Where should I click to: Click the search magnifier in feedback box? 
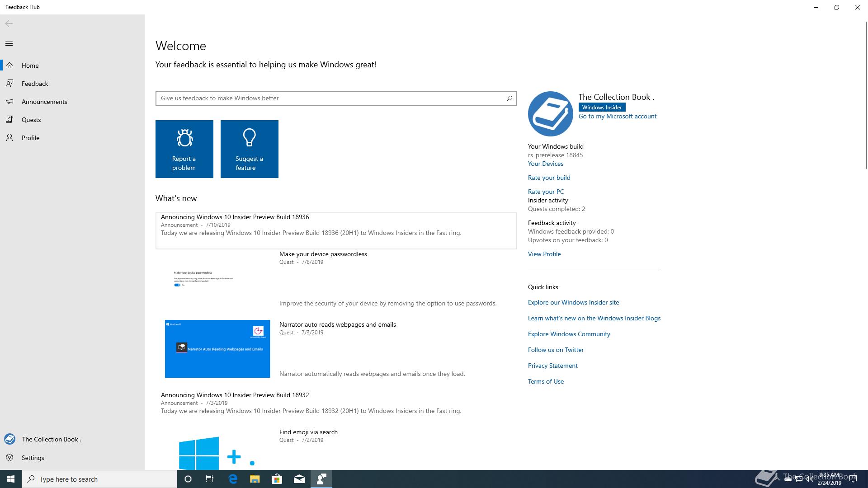[x=509, y=98]
